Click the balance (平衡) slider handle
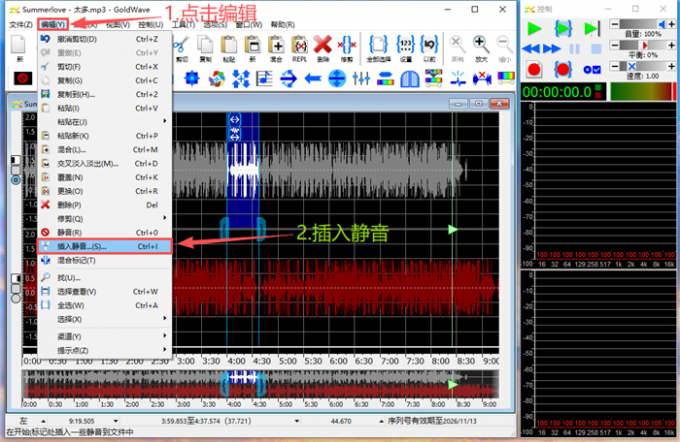Screen dimensions: 680x442 coord(641,45)
